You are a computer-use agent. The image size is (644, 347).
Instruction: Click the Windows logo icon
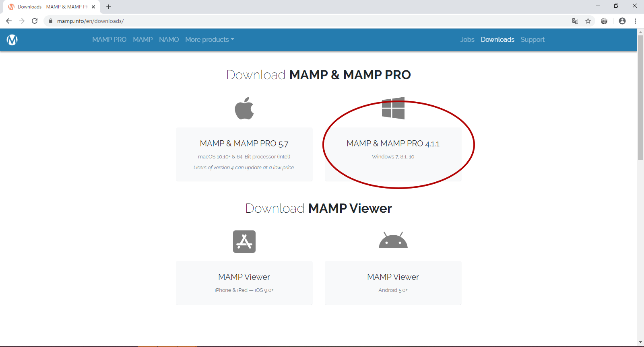pyautogui.click(x=393, y=108)
